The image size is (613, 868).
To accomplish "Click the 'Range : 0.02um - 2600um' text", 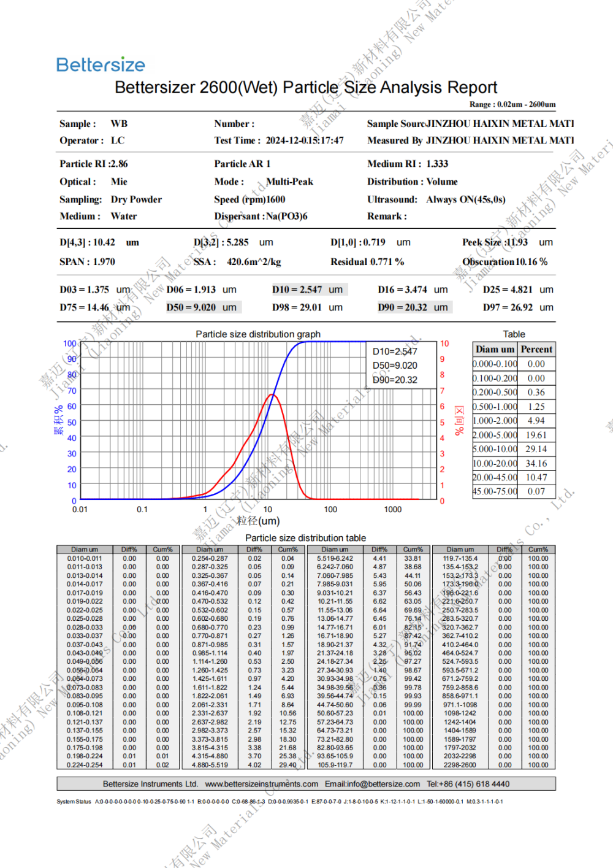I will 512,104.
